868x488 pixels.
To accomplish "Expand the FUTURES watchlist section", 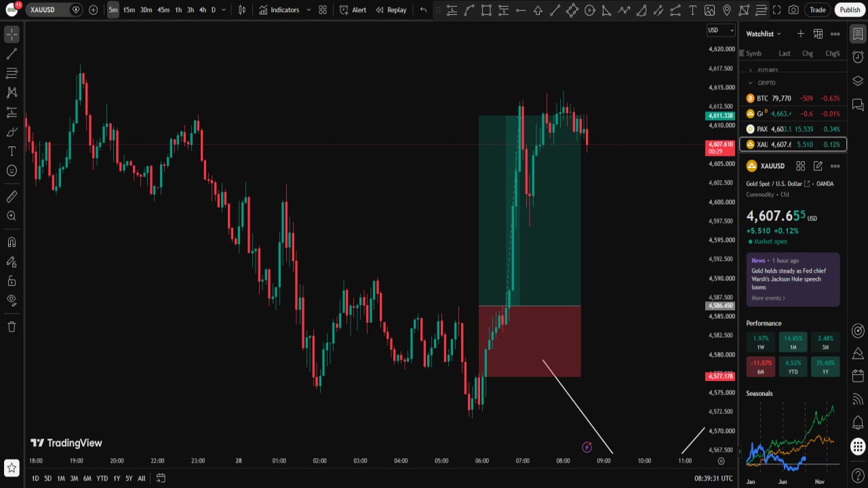I will point(751,70).
